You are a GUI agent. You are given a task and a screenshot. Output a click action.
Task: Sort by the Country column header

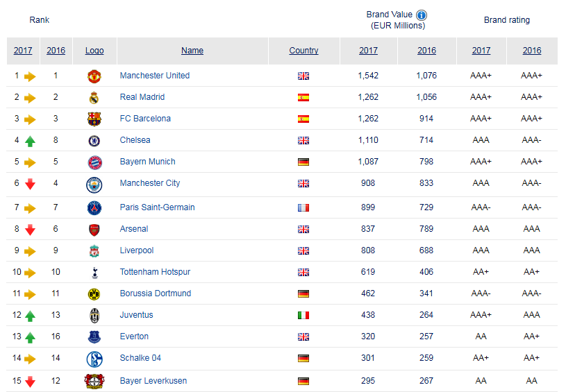(303, 51)
